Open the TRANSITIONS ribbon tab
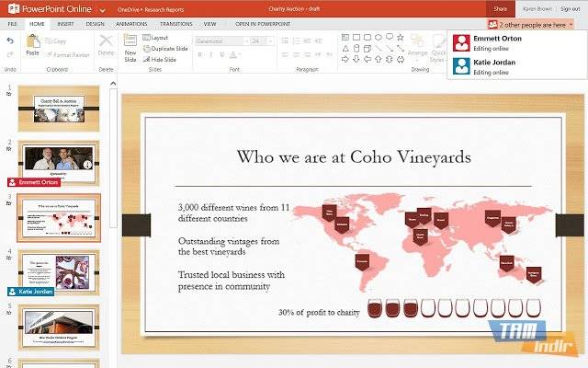Screen dimensions: 588x368 pyautogui.click(x=175, y=23)
